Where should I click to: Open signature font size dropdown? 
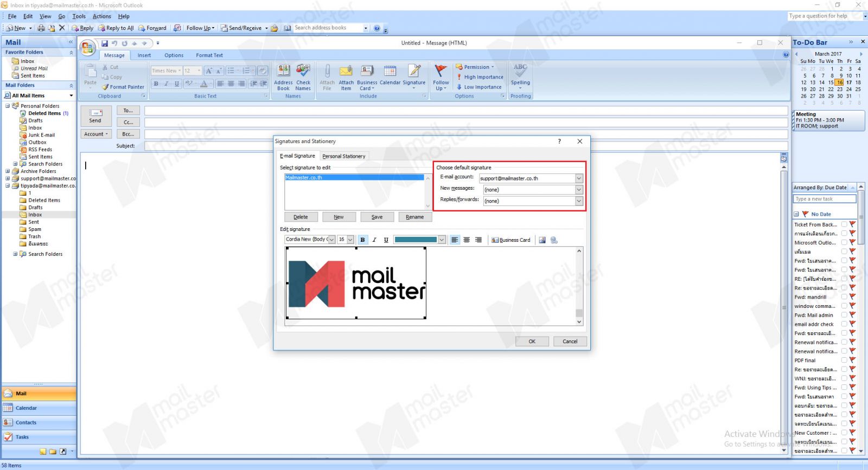click(350, 240)
